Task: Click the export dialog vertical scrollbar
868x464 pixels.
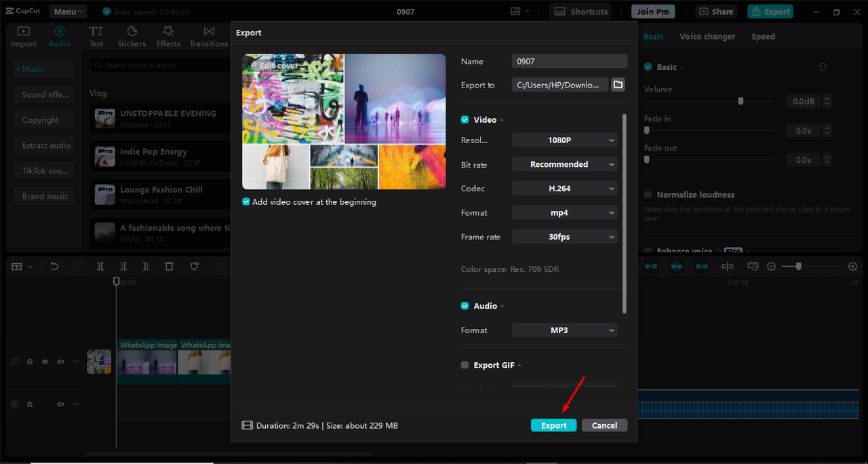Action: coord(625,213)
